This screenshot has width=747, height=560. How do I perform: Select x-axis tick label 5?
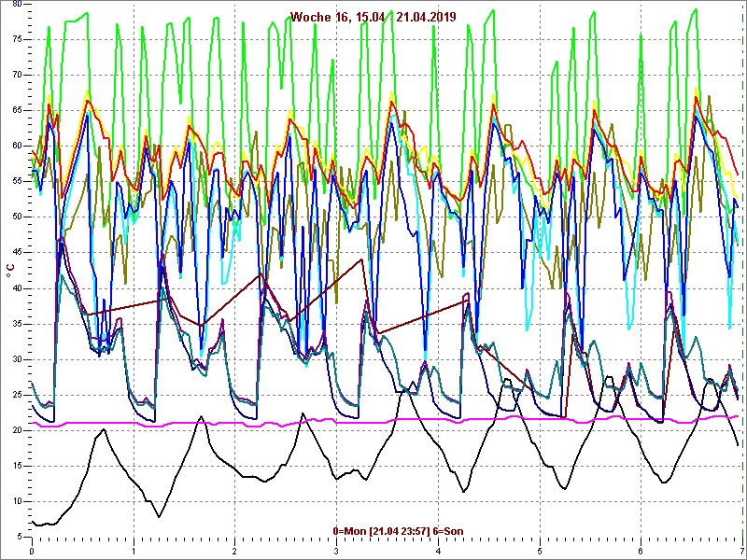point(540,551)
